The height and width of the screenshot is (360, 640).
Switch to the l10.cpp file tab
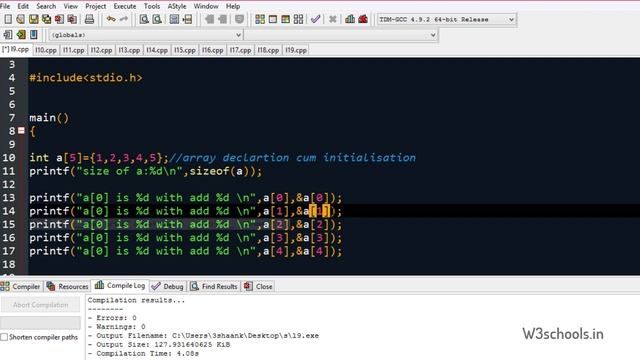pyautogui.click(x=46, y=50)
